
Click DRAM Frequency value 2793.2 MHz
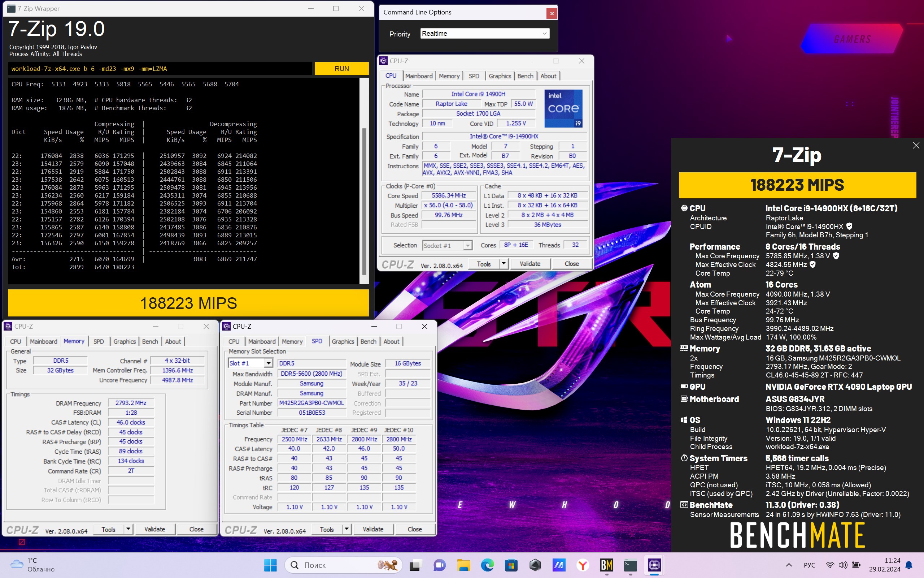[x=131, y=403]
